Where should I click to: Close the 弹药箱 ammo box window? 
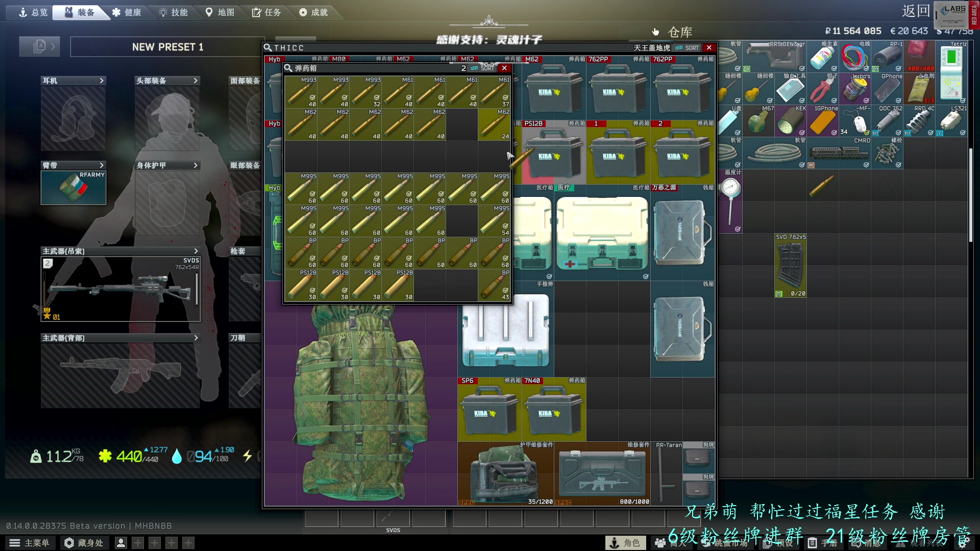[x=504, y=68]
